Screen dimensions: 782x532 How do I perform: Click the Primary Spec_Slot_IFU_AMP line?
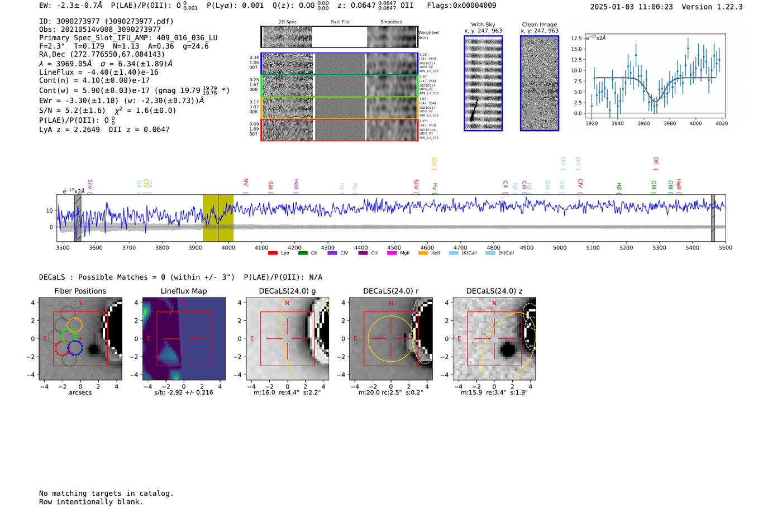pyautogui.click(x=128, y=38)
